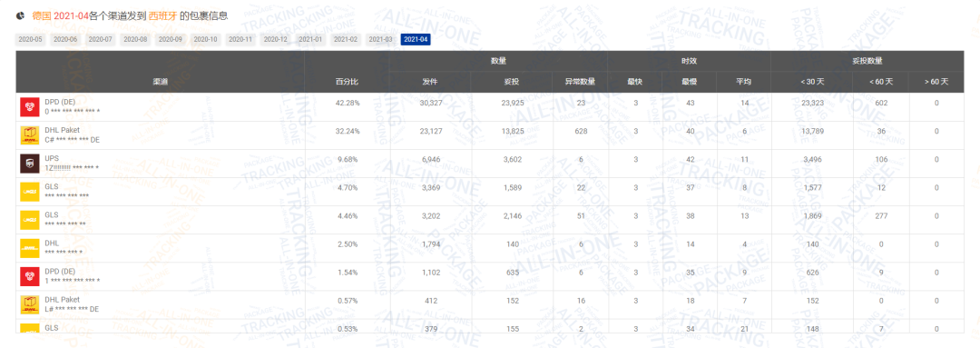The height and width of the screenshot is (348, 980).
Task: Click the DHL logo in the 2.50% row
Action: tap(29, 248)
